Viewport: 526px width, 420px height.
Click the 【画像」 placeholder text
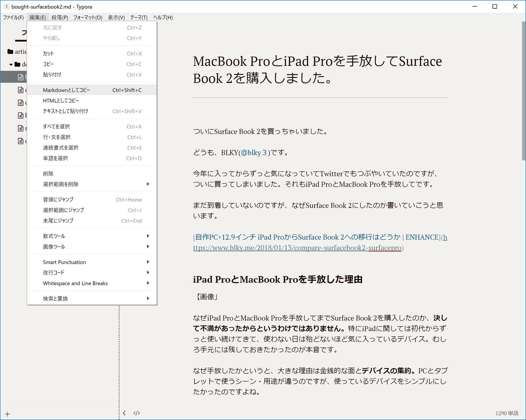point(207,297)
